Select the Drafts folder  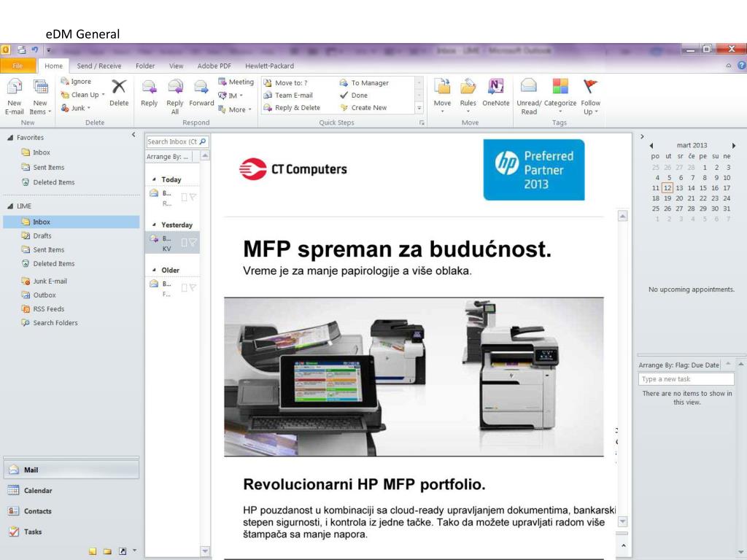(42, 236)
